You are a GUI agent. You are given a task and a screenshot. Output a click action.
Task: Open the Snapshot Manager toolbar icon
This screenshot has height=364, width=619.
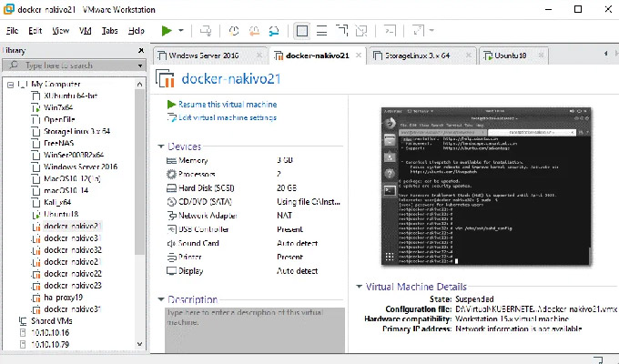pos(274,30)
